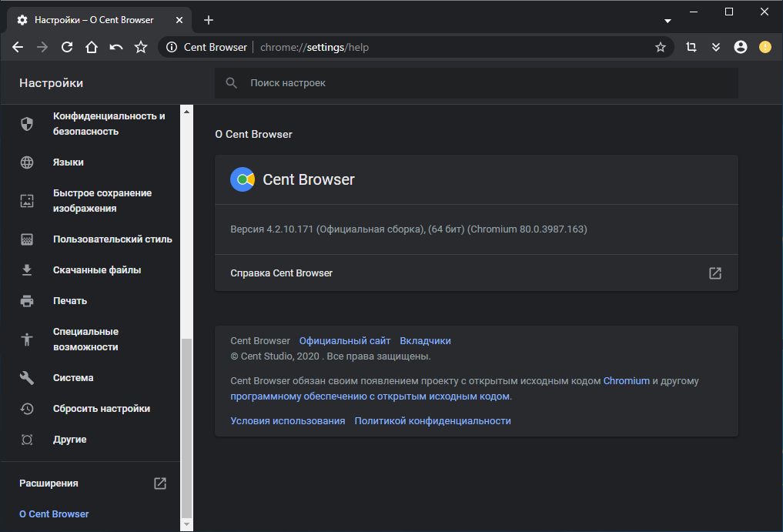Image resolution: width=783 pixels, height=532 pixels.
Task: Click the sidebar scrollbar down arrow
Action: [x=186, y=524]
